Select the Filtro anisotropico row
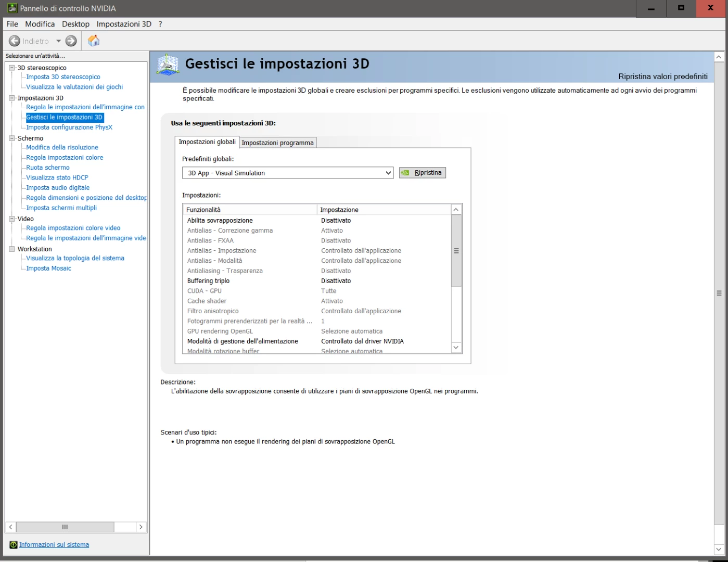728x562 pixels. coord(317,311)
